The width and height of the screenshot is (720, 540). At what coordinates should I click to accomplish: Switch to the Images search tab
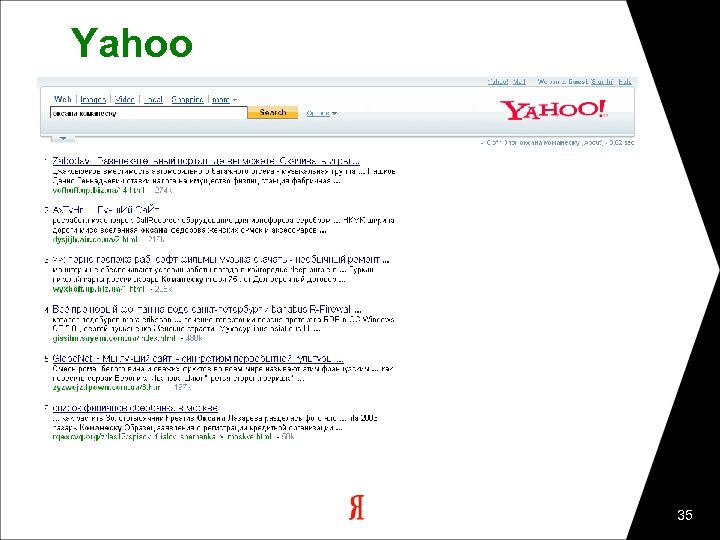93,100
